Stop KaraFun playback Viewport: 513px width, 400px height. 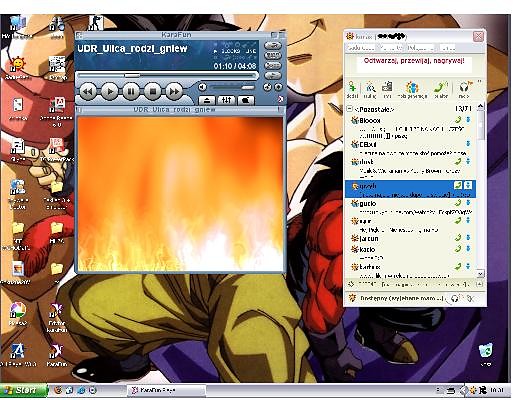[153, 91]
